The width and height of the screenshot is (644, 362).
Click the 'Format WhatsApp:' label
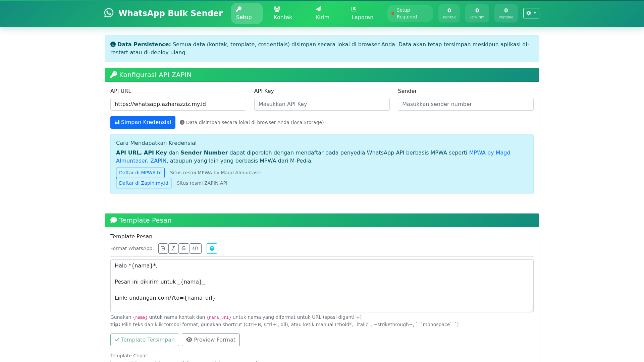pos(132,249)
